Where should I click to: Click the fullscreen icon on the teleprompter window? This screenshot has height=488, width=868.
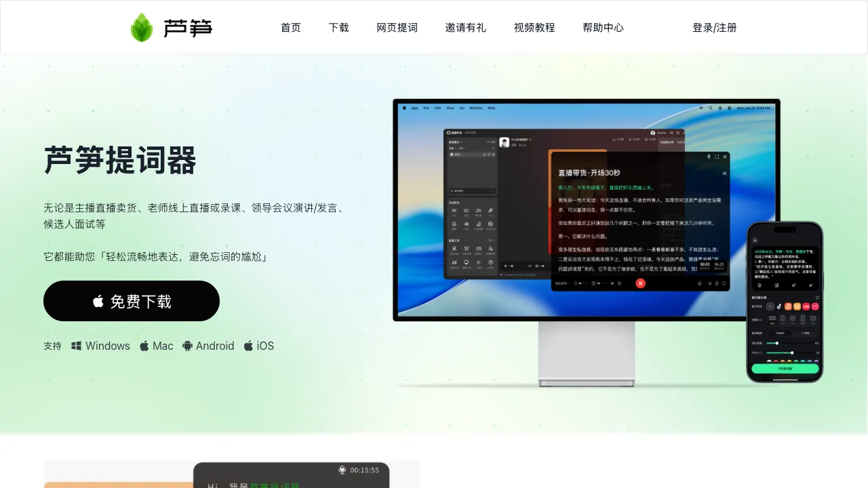point(717,157)
